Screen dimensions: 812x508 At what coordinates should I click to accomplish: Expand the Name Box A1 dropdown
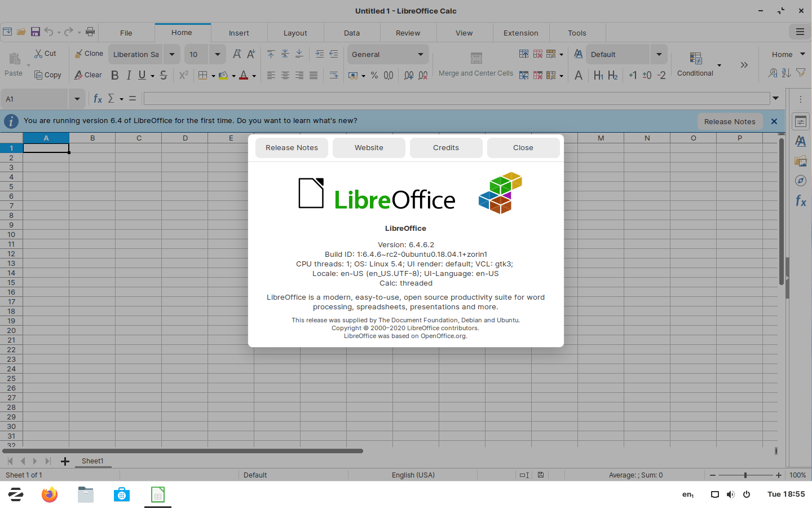(x=77, y=99)
